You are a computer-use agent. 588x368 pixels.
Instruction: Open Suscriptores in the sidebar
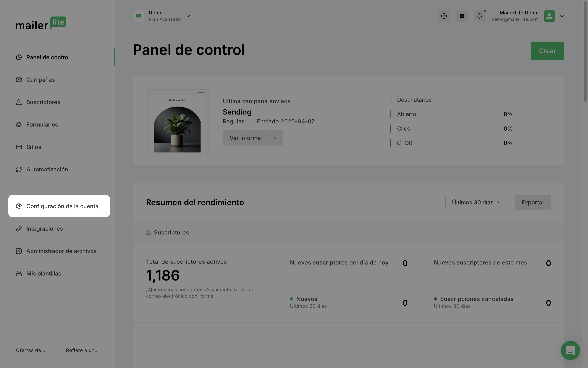pos(43,102)
